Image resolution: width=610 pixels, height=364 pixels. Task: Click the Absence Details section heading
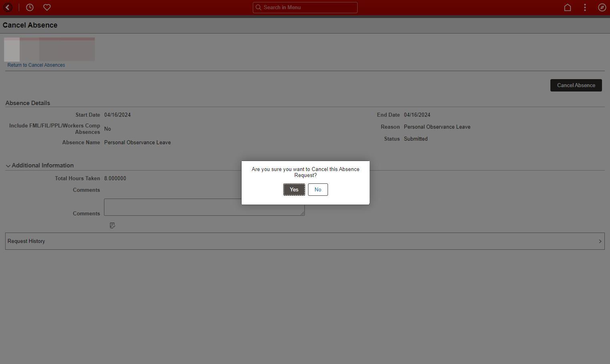28,103
